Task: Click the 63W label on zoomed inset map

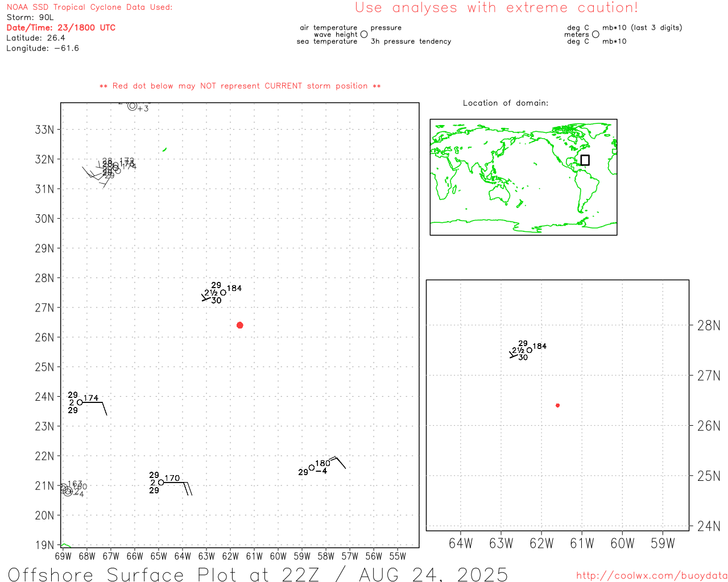Action: (501, 543)
